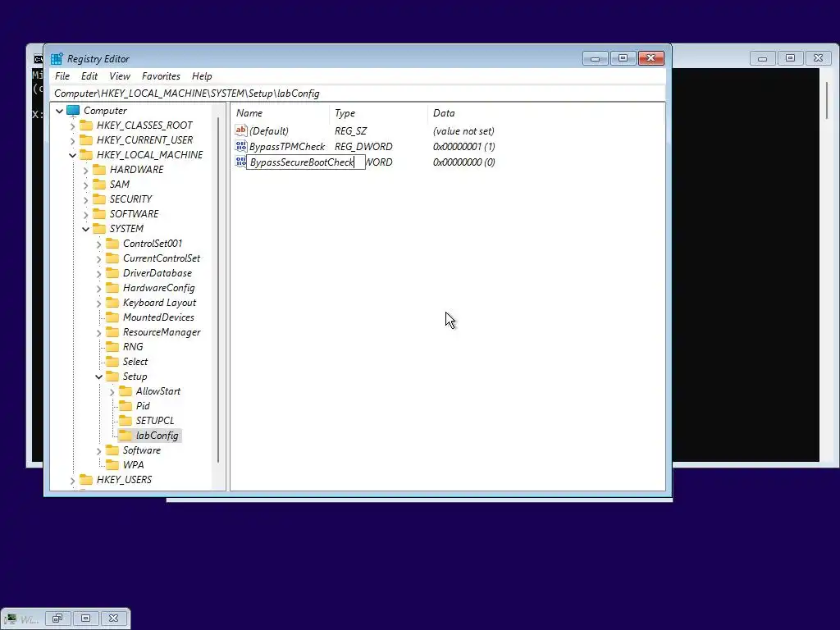The width and height of the screenshot is (840, 630).
Task: Click the 0x00000001 (1) data cell
Action: coord(464,146)
